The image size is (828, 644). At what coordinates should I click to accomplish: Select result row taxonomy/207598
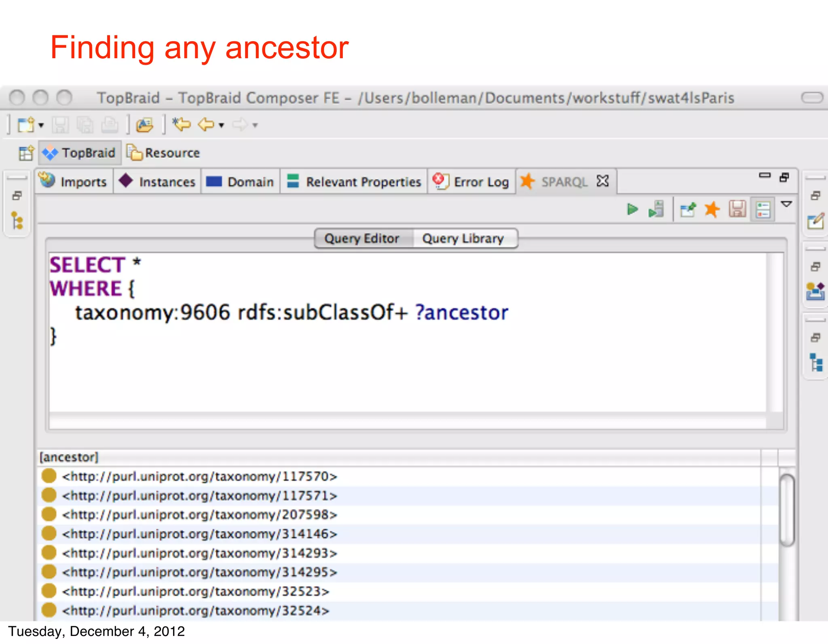[408, 515]
